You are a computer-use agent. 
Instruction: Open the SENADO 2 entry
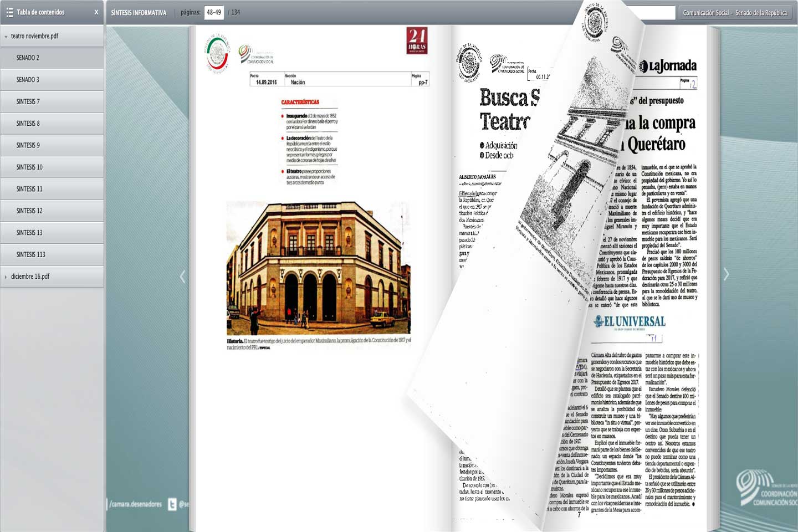(x=52, y=58)
